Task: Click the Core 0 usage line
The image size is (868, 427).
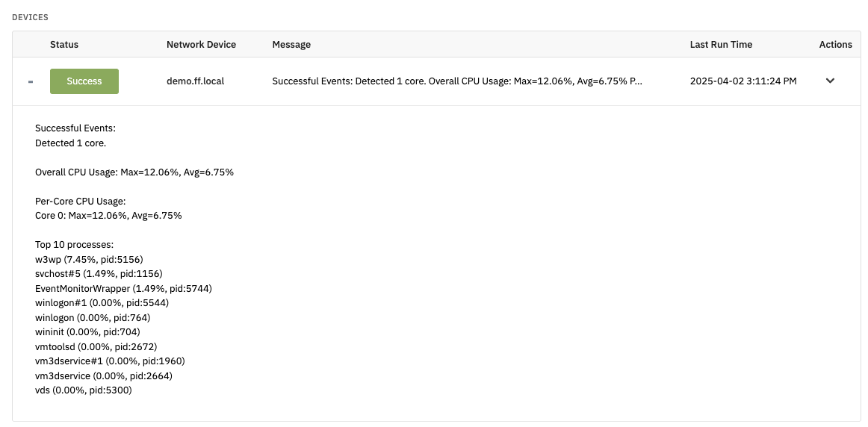Action: [x=108, y=215]
